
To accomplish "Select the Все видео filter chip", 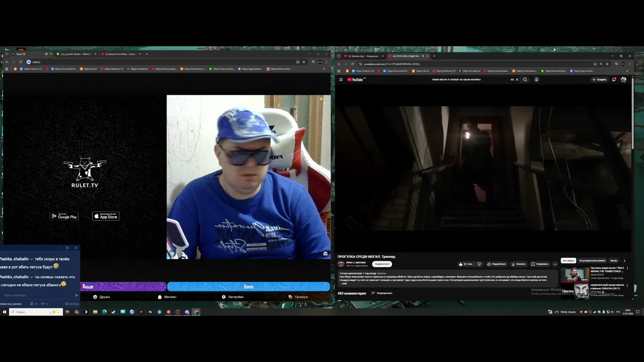I will 569,260.
